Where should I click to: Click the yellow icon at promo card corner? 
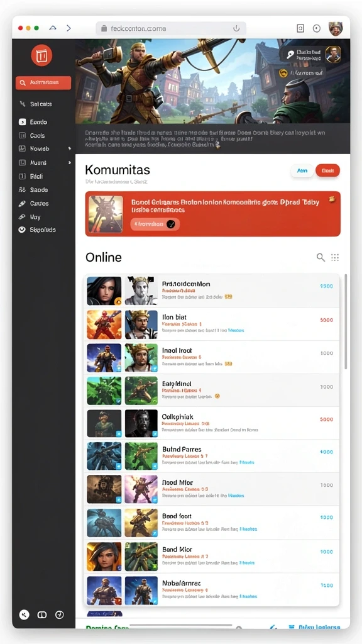(x=332, y=199)
